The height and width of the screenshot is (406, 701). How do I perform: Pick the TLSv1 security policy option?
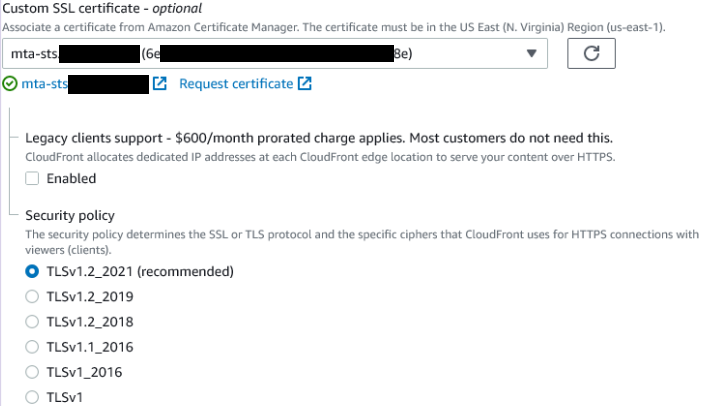click(x=32, y=397)
